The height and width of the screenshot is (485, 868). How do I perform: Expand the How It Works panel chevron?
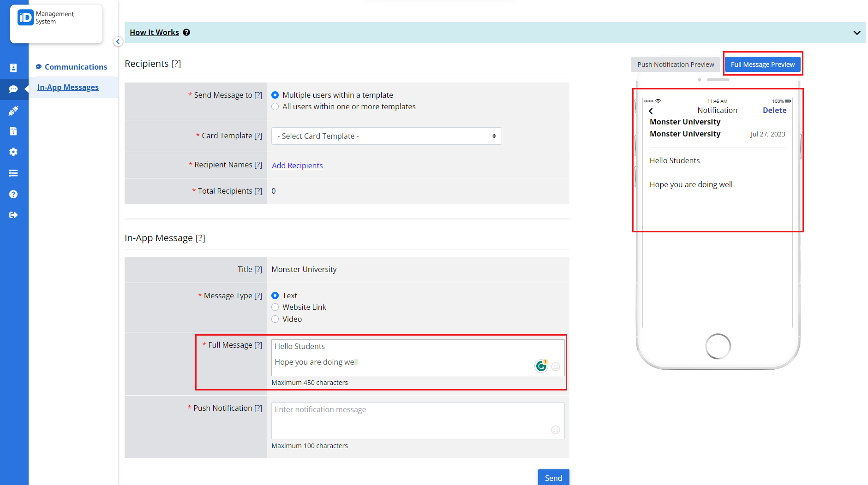[x=857, y=33]
